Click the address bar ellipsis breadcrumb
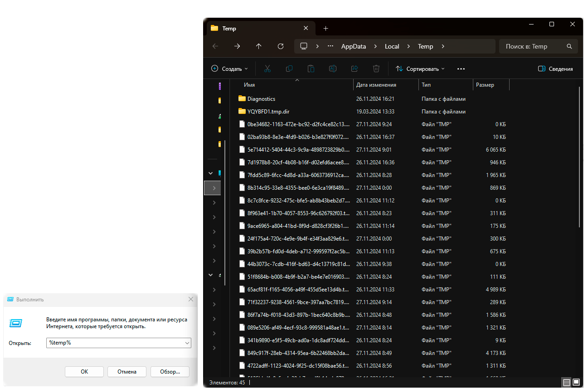Image resolution: width=588 pixels, height=389 pixels. click(x=330, y=46)
